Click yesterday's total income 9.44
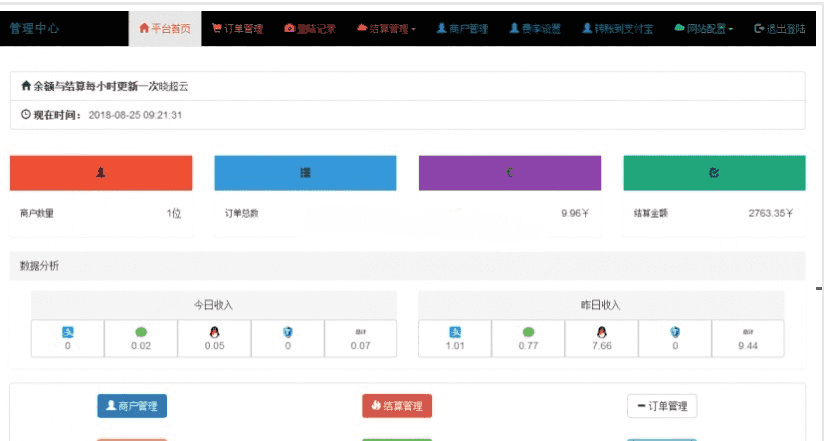The width and height of the screenshot is (824, 441). coord(748,346)
